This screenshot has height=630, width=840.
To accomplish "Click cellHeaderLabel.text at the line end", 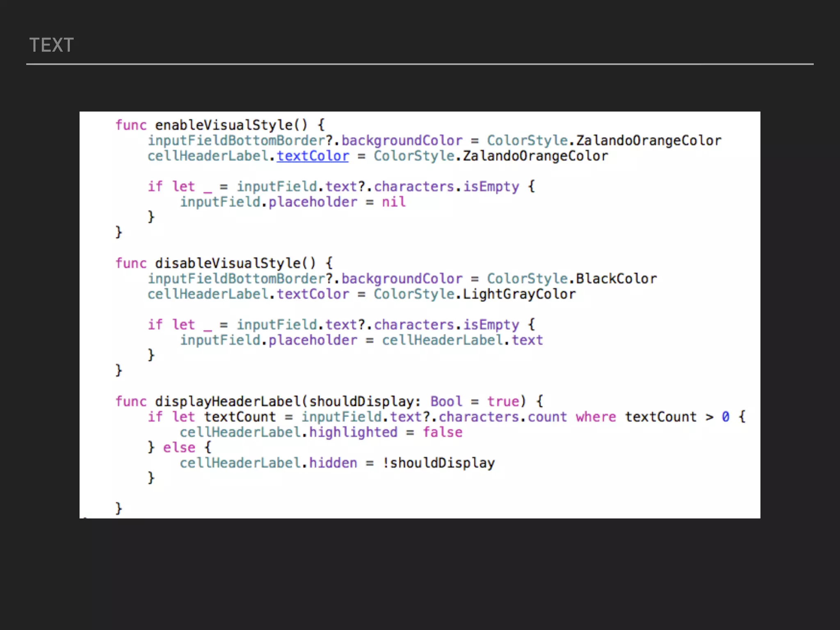I will coord(462,340).
